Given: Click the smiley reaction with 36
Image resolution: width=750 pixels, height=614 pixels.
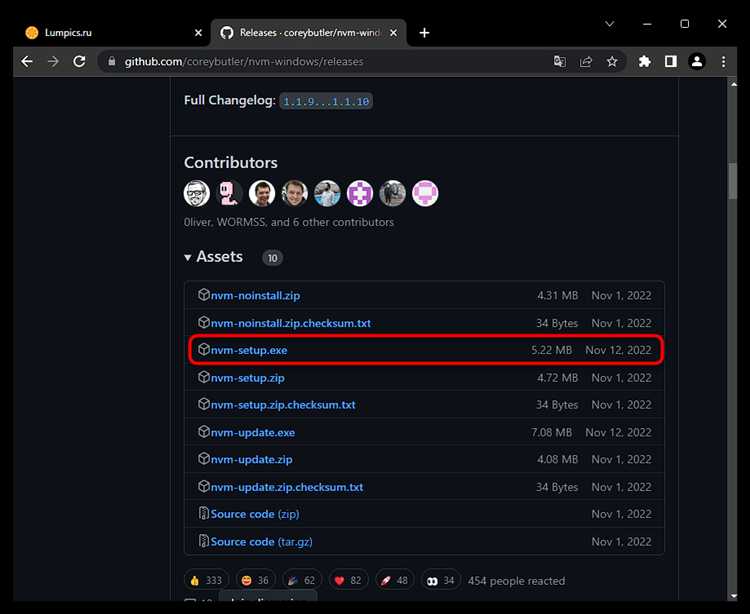Looking at the screenshot, I should (255, 581).
